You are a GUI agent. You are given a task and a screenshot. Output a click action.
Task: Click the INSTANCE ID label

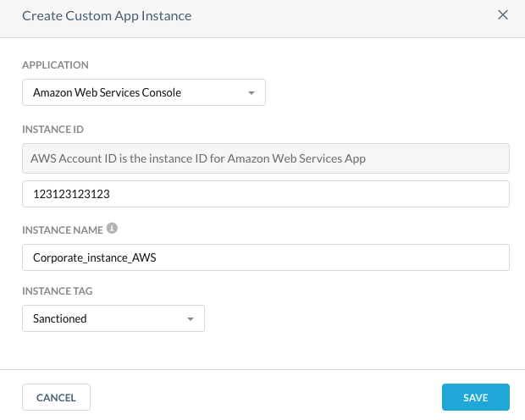pos(52,130)
